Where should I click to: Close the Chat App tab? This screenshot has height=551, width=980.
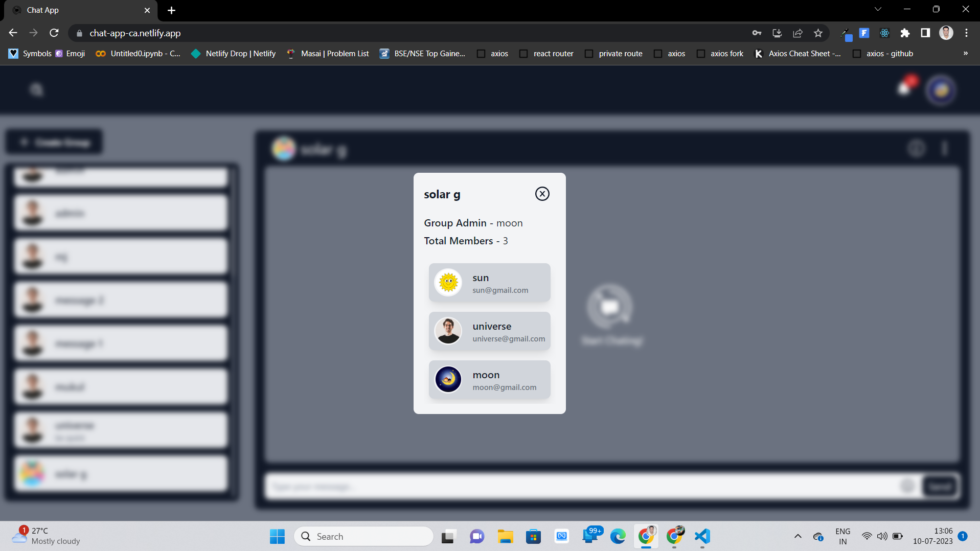pyautogui.click(x=147, y=10)
